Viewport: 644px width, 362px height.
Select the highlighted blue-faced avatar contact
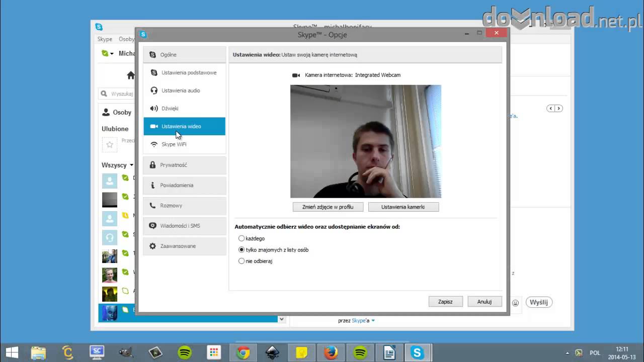[x=109, y=313]
